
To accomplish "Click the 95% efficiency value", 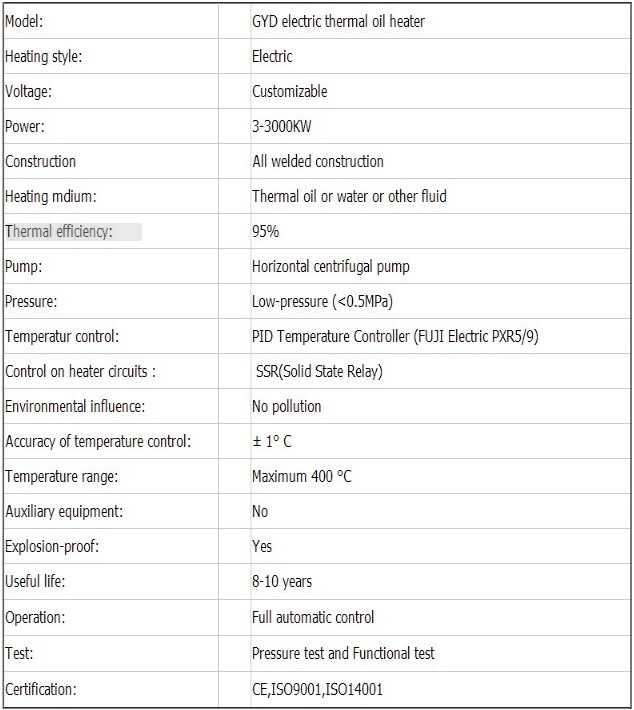I will (265, 231).
